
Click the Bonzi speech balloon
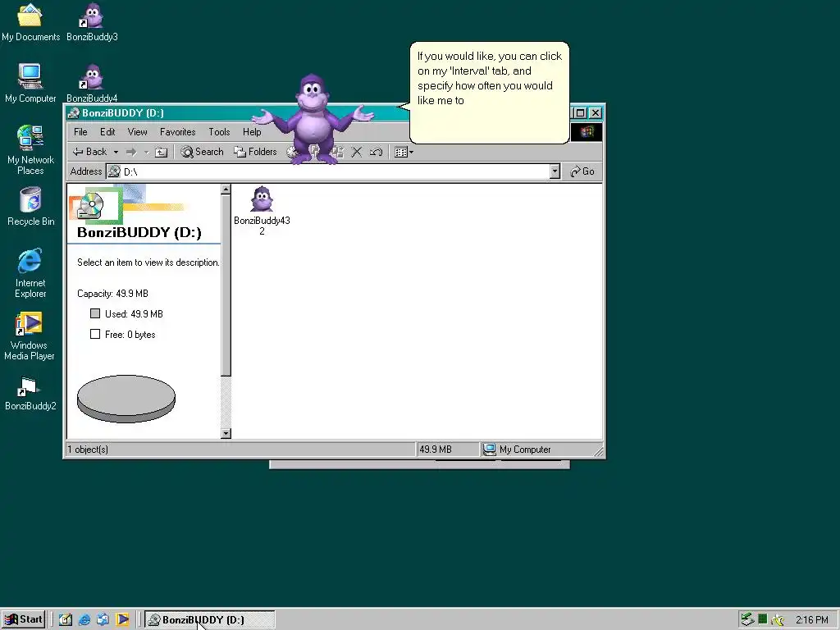coord(489,92)
